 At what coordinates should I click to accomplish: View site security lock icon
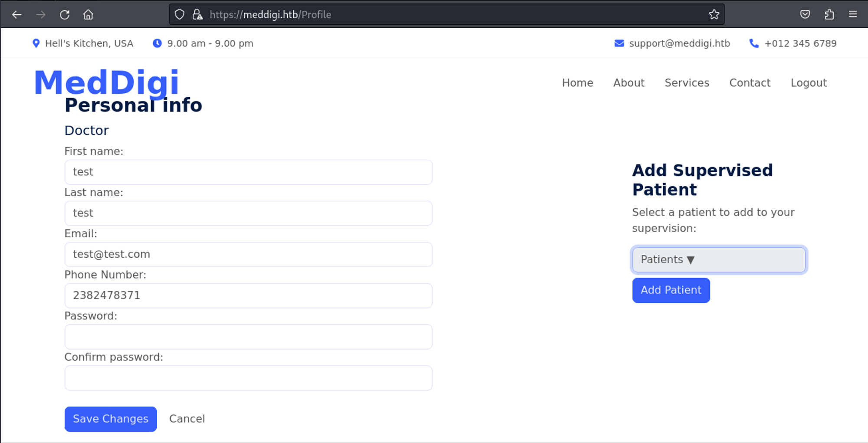pyautogui.click(x=197, y=15)
